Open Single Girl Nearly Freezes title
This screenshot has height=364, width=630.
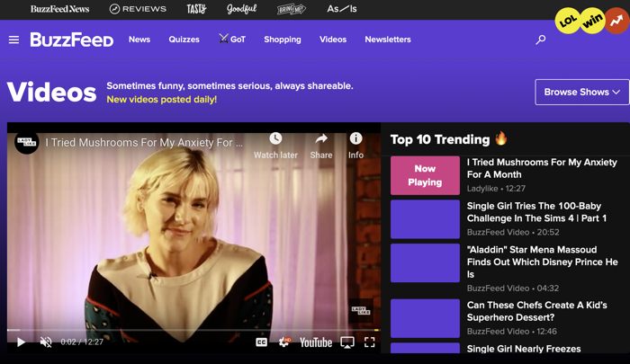(x=524, y=349)
